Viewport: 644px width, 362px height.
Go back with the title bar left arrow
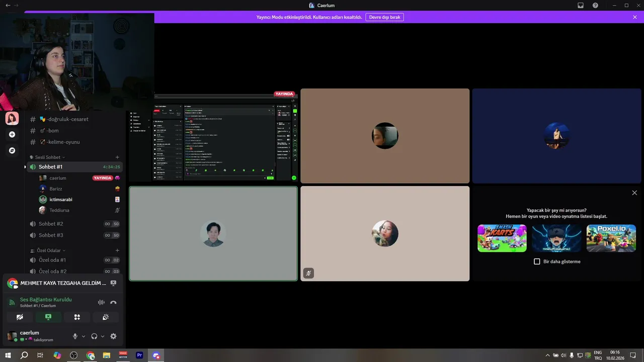(8, 5)
